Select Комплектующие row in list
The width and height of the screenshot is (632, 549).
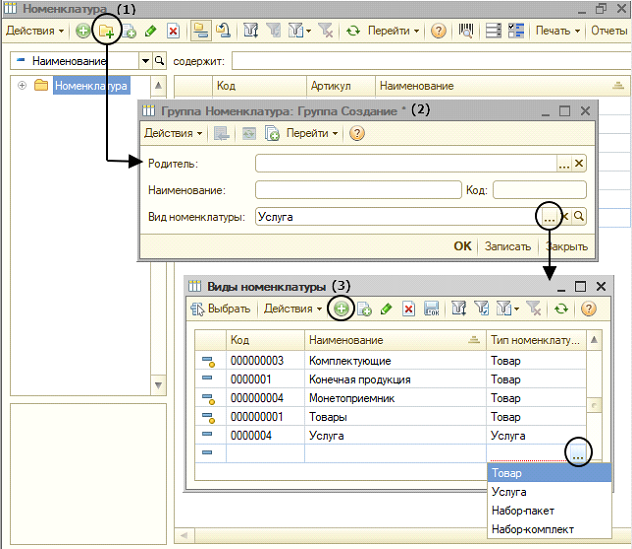coord(390,360)
